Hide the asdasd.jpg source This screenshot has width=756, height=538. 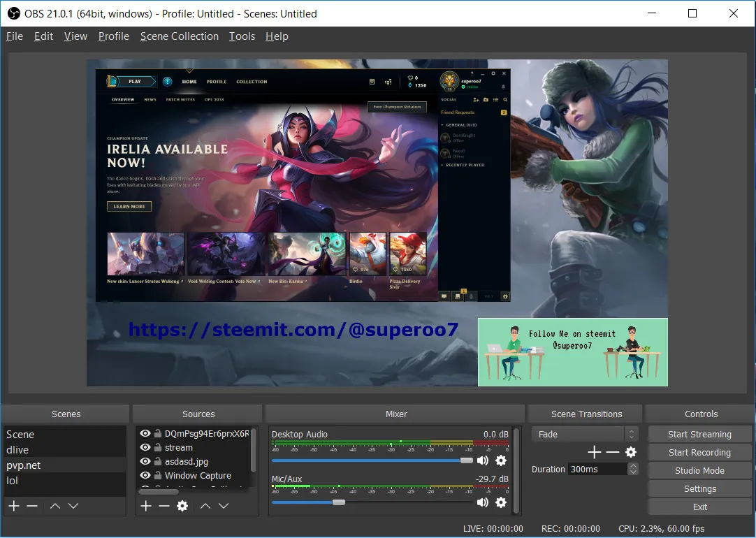145,461
